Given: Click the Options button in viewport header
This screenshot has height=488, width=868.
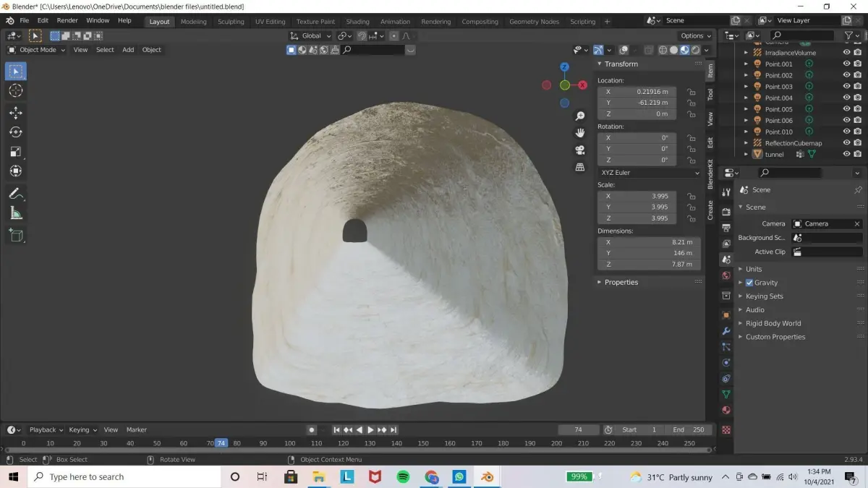Looking at the screenshot, I should coord(695,35).
